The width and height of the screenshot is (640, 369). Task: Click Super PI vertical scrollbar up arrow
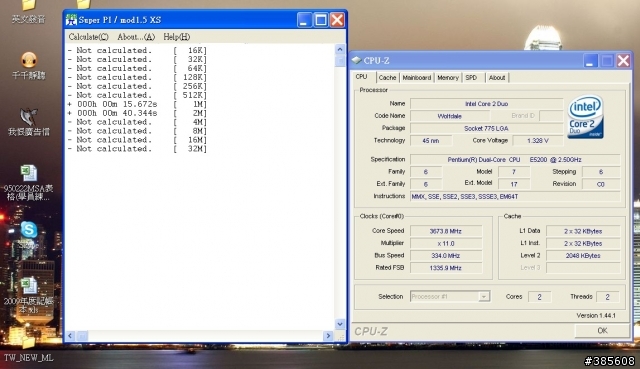click(340, 49)
